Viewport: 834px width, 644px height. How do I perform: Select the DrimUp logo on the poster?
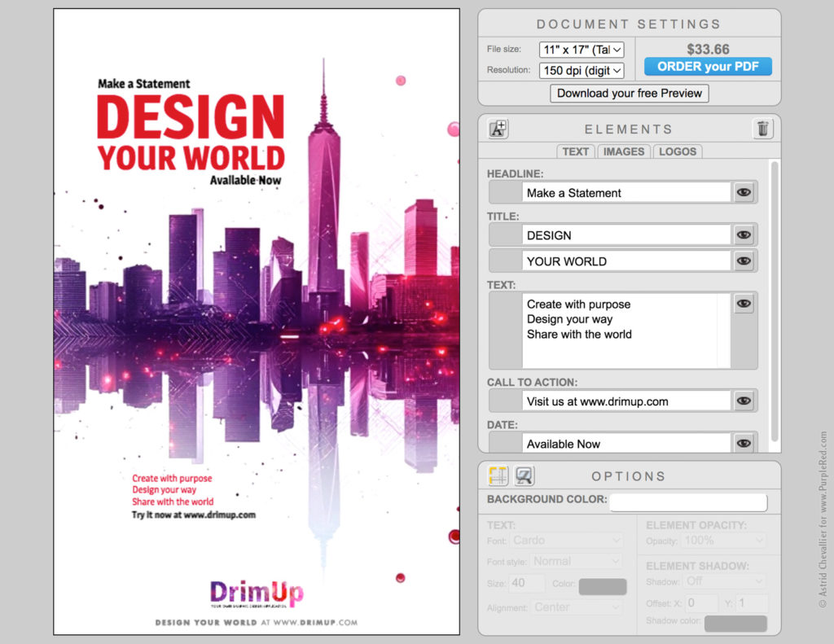coord(257,594)
